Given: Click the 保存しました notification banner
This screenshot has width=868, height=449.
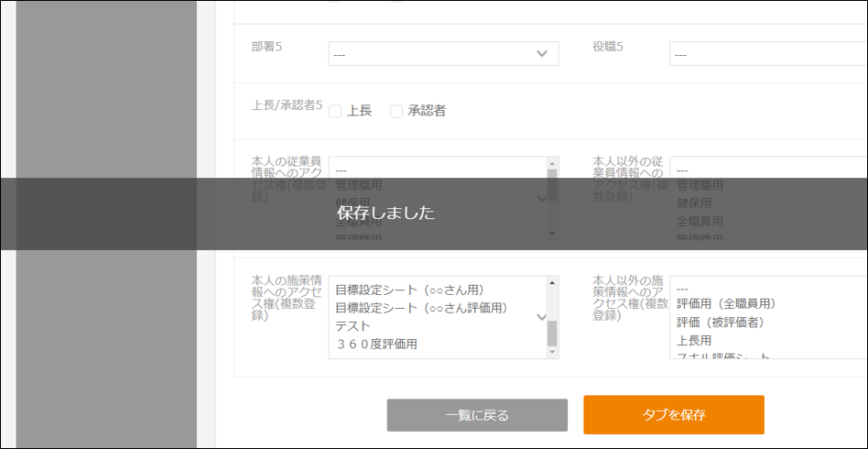Looking at the screenshot, I should pyautogui.click(x=434, y=214).
